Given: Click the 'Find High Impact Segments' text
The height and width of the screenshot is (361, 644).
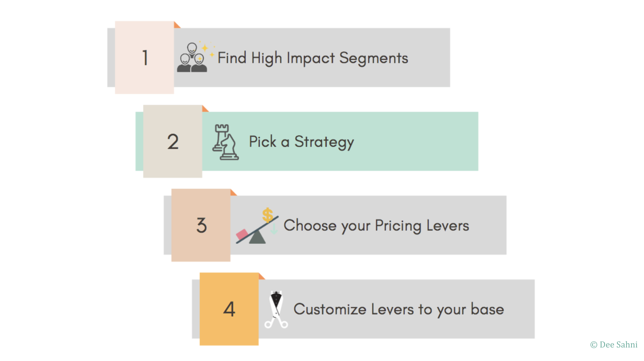Looking at the screenshot, I should 313,58.
